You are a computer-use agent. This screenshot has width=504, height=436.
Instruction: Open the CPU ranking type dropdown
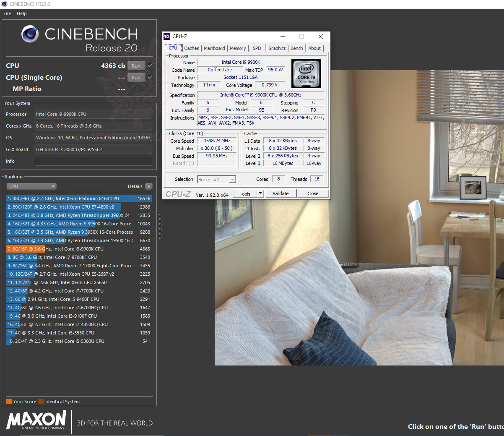(31, 186)
